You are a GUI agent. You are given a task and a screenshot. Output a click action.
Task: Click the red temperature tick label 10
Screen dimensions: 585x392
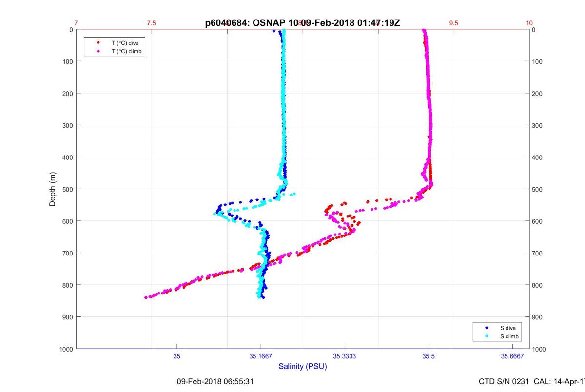[x=529, y=23]
